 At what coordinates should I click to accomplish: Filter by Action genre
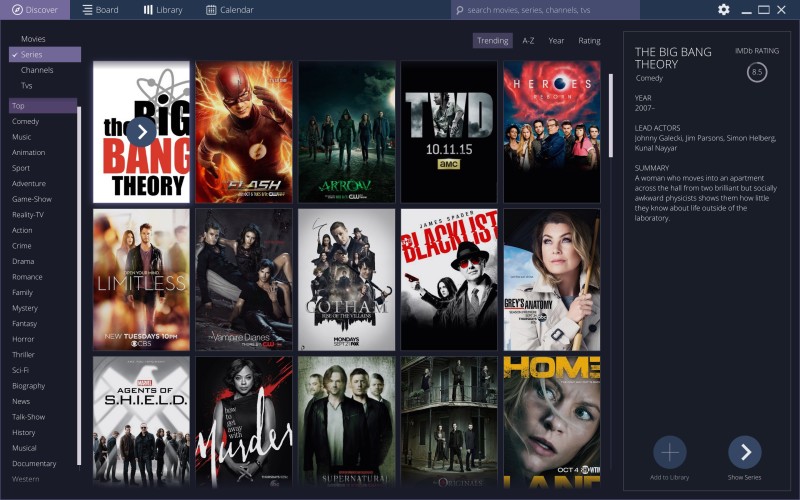coord(22,230)
